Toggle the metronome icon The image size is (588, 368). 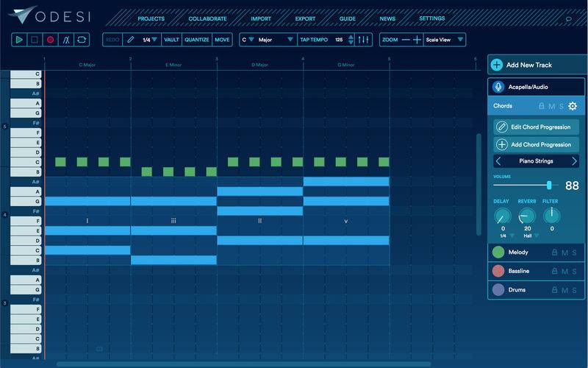[66, 40]
